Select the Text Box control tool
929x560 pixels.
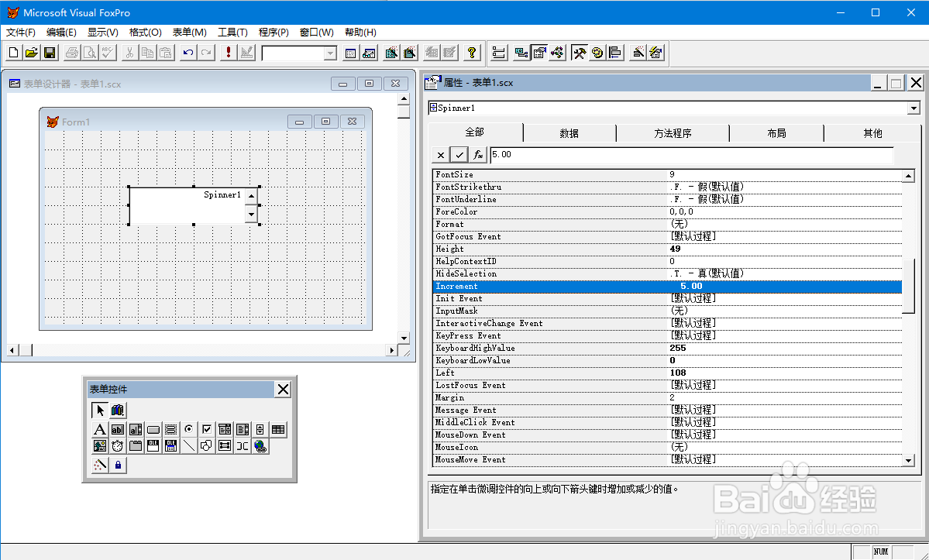[117, 429]
